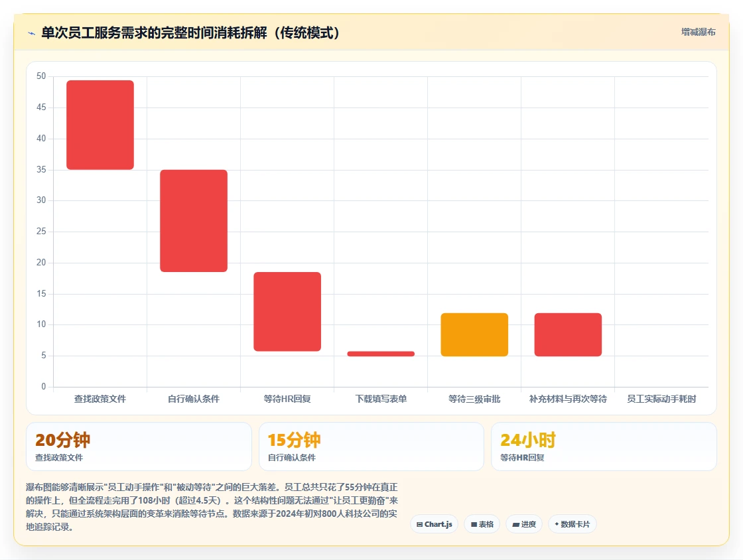Click y-axis value 50
Image resolution: width=743 pixels, height=560 pixels.
tap(41, 76)
